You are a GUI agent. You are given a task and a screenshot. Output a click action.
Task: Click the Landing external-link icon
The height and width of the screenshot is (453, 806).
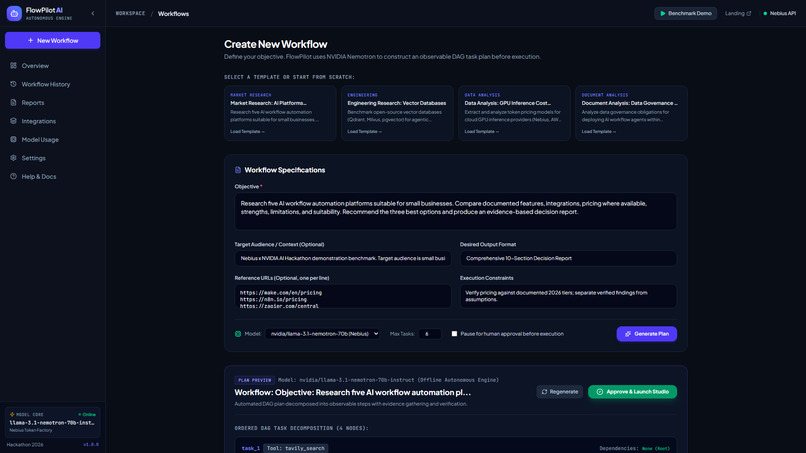[749, 13]
